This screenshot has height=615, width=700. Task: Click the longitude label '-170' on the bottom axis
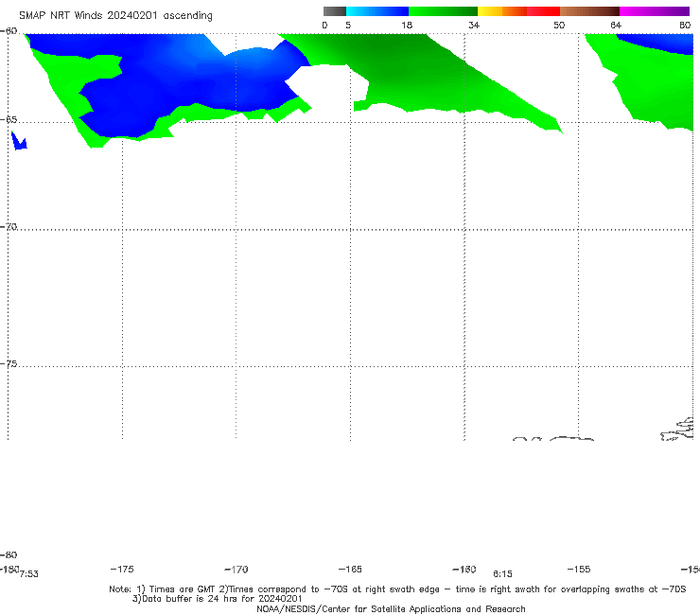pos(236,570)
